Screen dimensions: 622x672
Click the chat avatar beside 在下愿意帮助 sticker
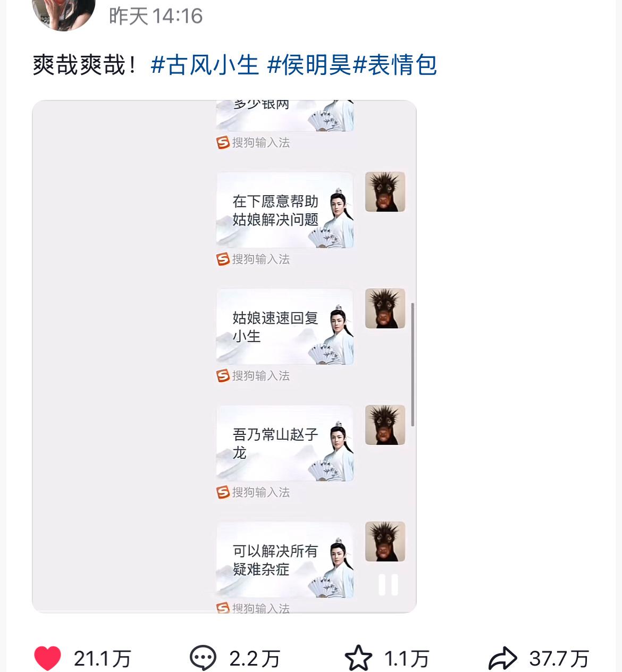385,192
